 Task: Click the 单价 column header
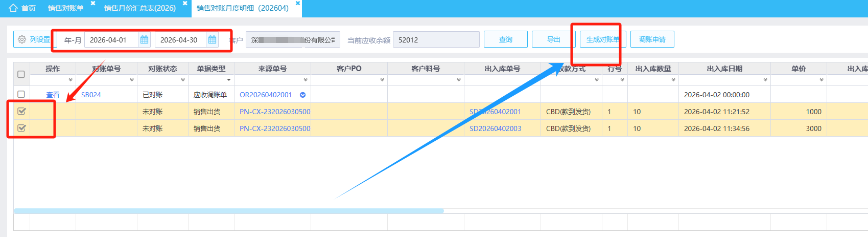coord(799,69)
